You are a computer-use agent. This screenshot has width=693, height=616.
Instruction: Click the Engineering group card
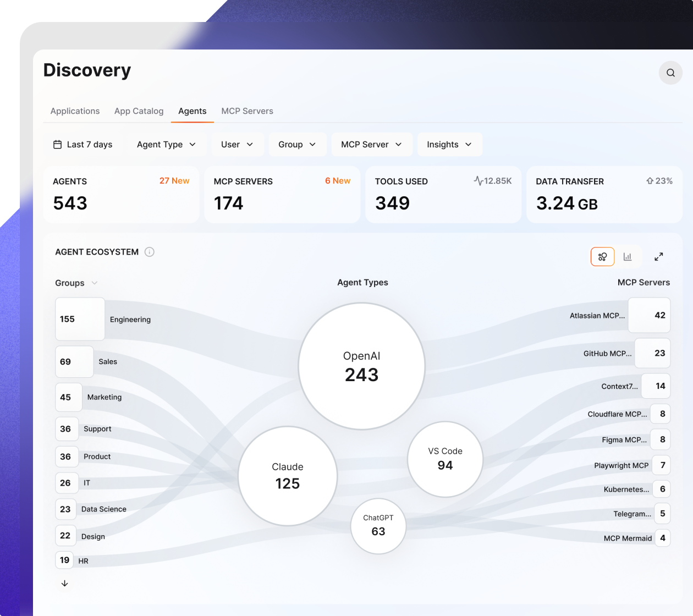[80, 319]
